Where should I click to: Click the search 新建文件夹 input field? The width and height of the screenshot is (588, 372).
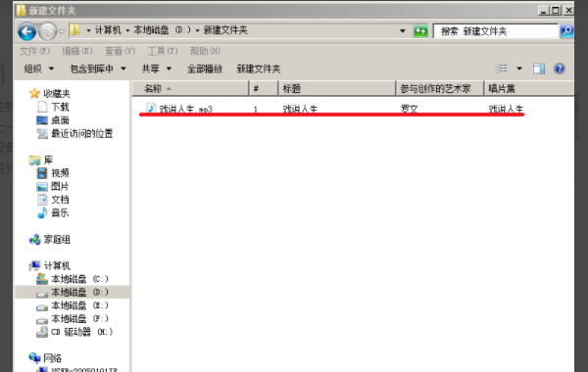tap(496, 31)
